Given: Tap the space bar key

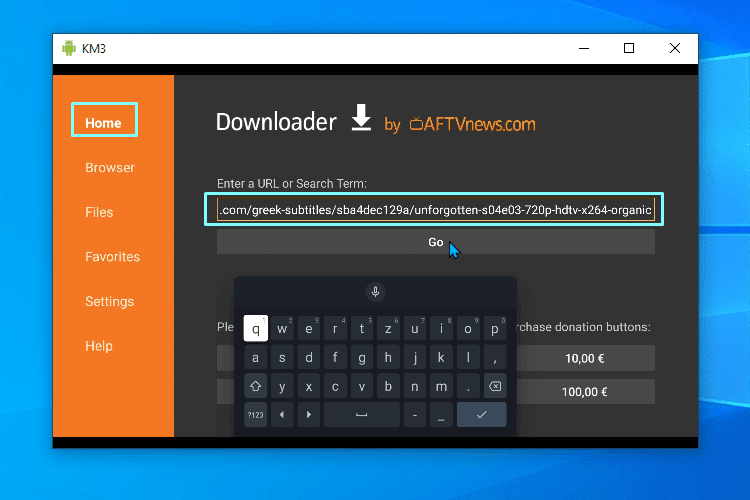Looking at the screenshot, I should [362, 414].
